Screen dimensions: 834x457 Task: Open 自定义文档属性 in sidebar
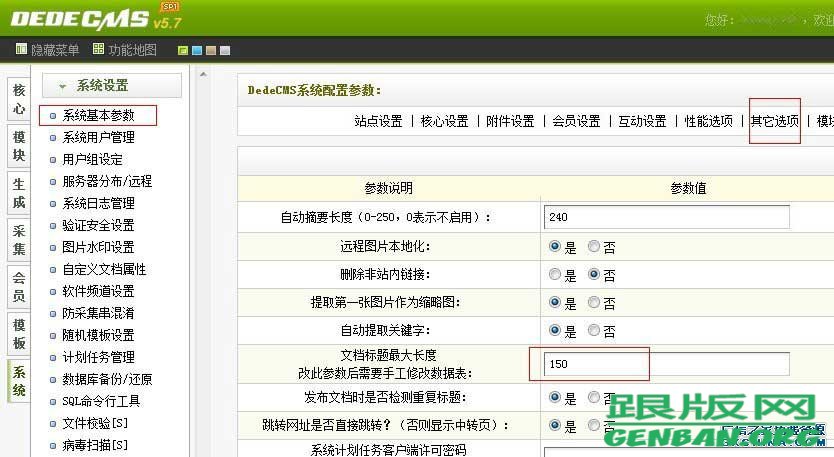pos(104,269)
